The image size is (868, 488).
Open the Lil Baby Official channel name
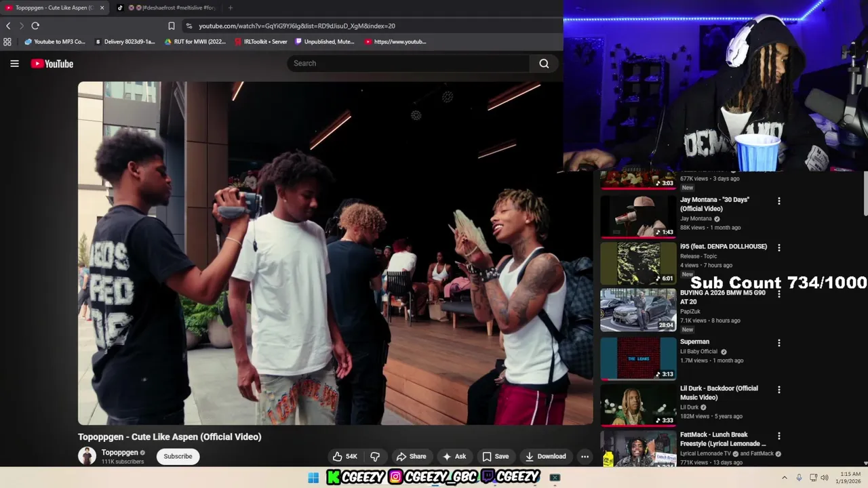coord(698,352)
